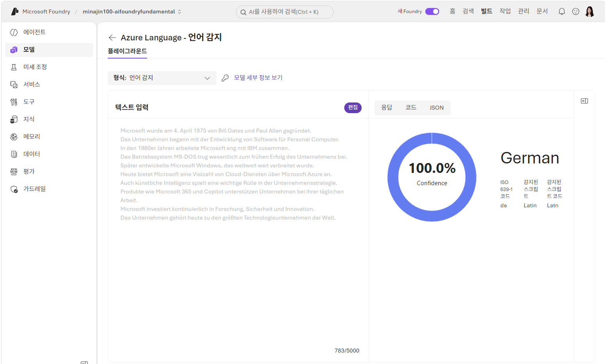Open the 작업 top menu
Image resolution: width=605 pixels, height=364 pixels.
(505, 11)
